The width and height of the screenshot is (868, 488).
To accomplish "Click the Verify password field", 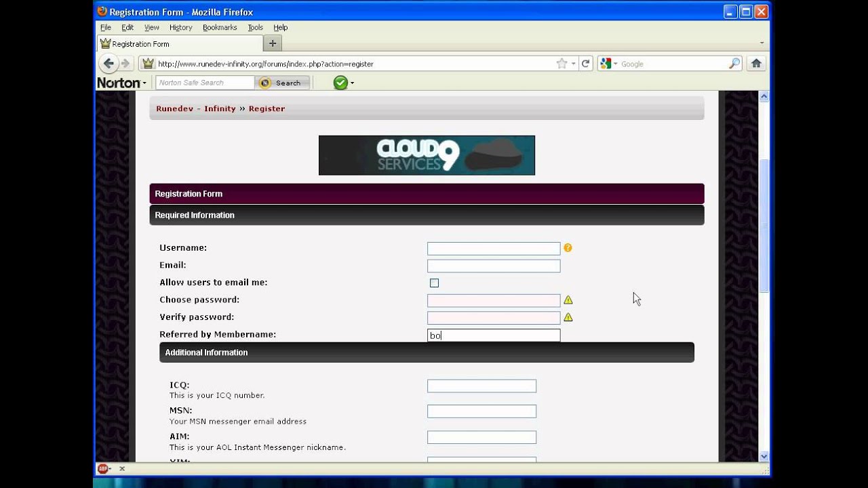I will click(494, 318).
